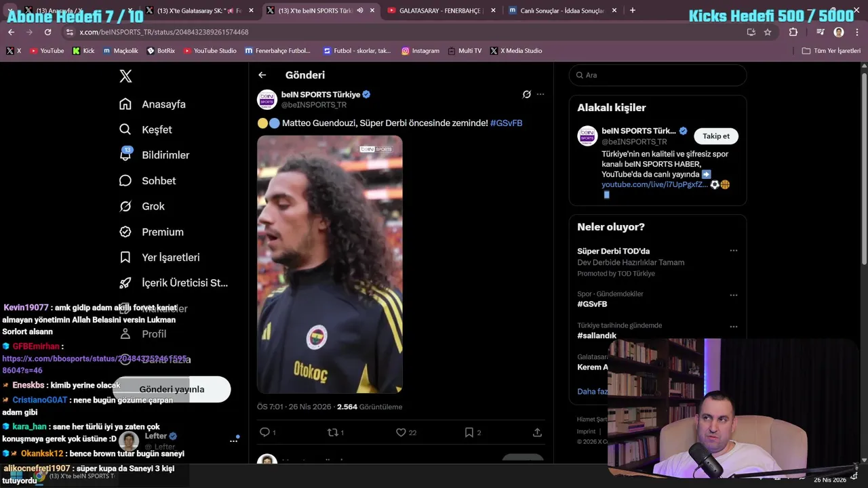Expand the Tüm Yer İşaretleri folder

(831, 51)
